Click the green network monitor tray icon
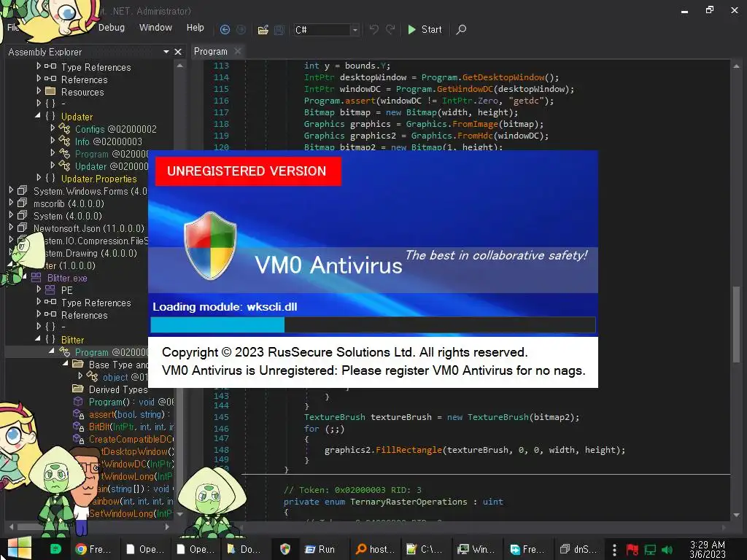The height and width of the screenshot is (560, 747). pos(650,550)
